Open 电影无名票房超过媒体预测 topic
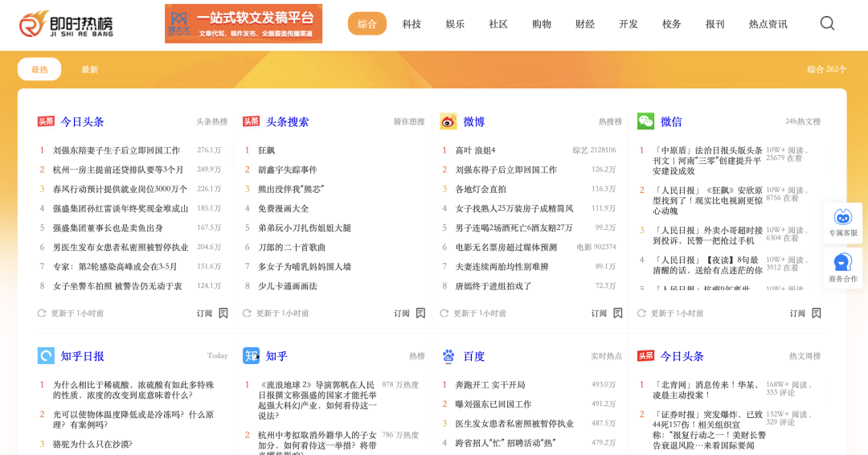 click(x=506, y=247)
